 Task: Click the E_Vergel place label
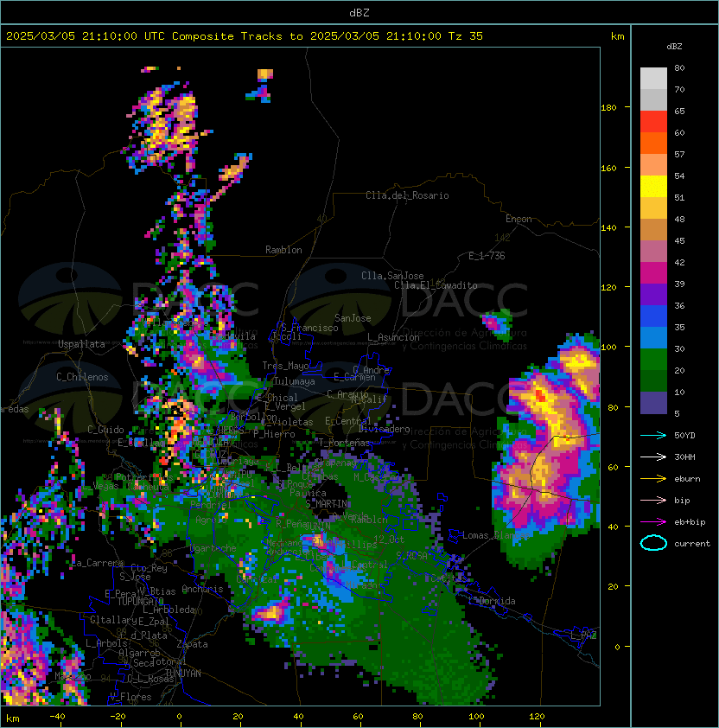click(x=285, y=406)
